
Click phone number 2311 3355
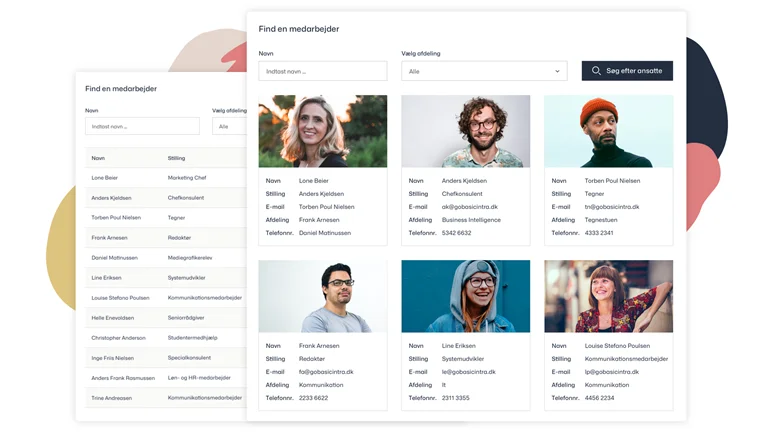[x=456, y=398]
